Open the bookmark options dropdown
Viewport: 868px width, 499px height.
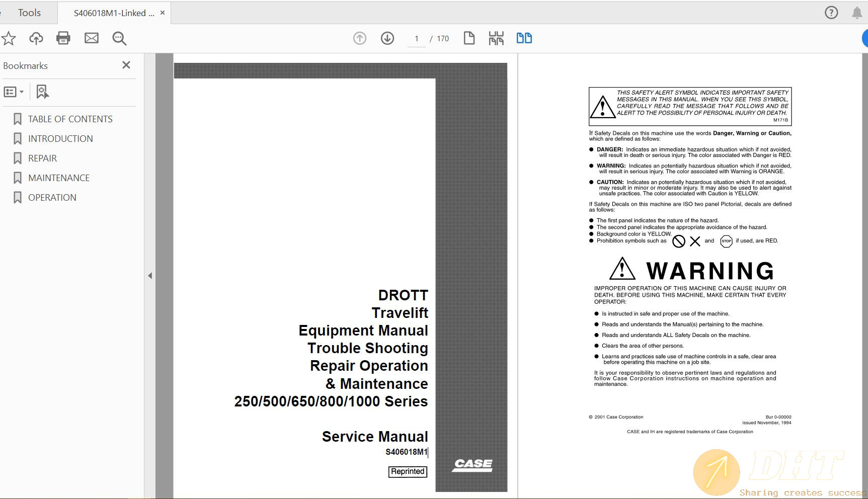pyautogui.click(x=14, y=92)
